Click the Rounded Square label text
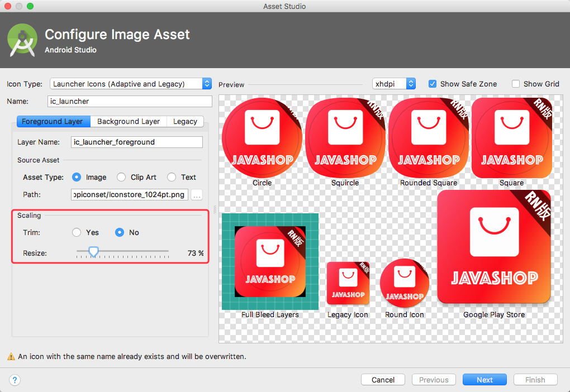 point(429,183)
